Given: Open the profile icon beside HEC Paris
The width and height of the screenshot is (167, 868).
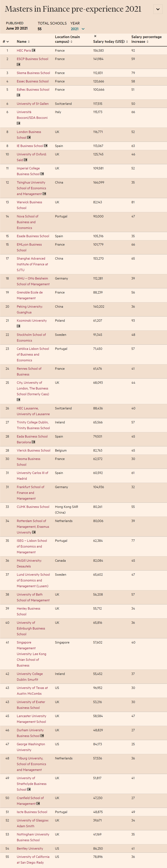Looking at the screenshot, I should point(33,51).
